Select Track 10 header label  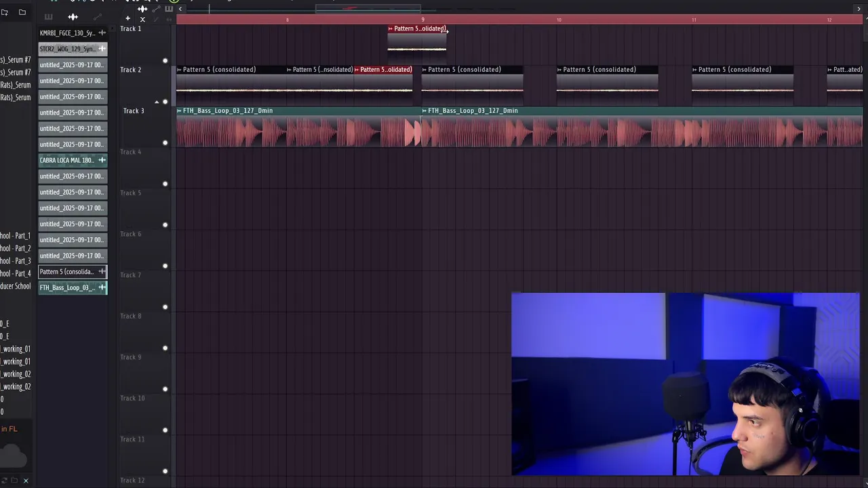click(132, 398)
